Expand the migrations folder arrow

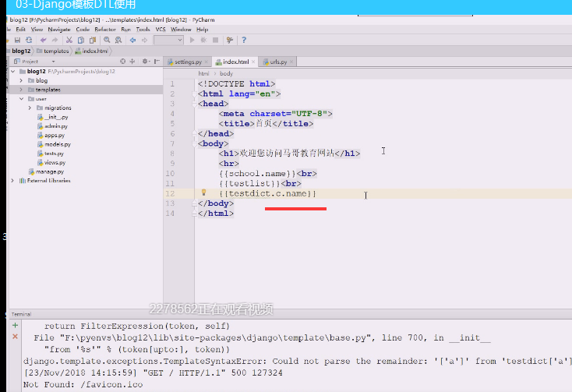tap(30, 108)
